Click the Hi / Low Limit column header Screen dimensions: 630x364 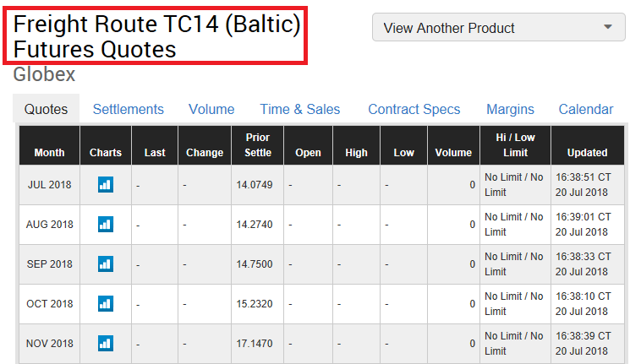coord(516,145)
